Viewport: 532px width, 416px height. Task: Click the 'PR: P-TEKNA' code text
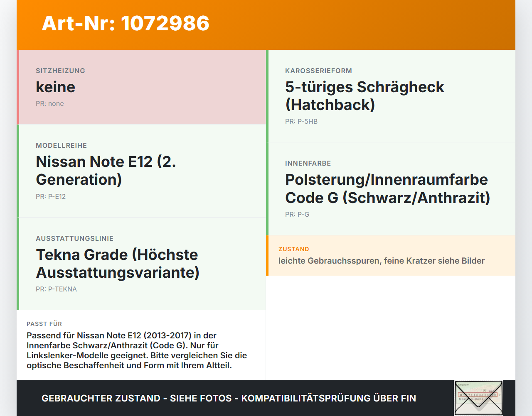pos(56,289)
